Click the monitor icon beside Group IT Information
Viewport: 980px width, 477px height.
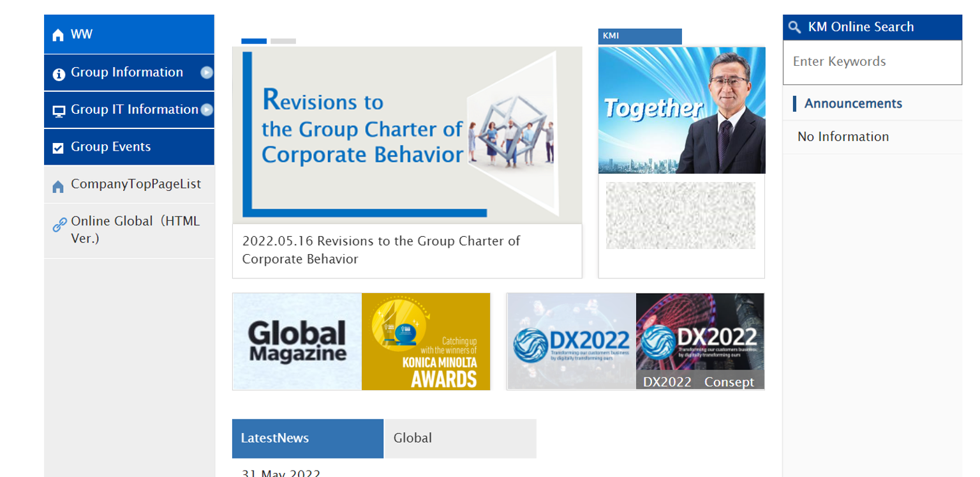pyautogui.click(x=59, y=112)
